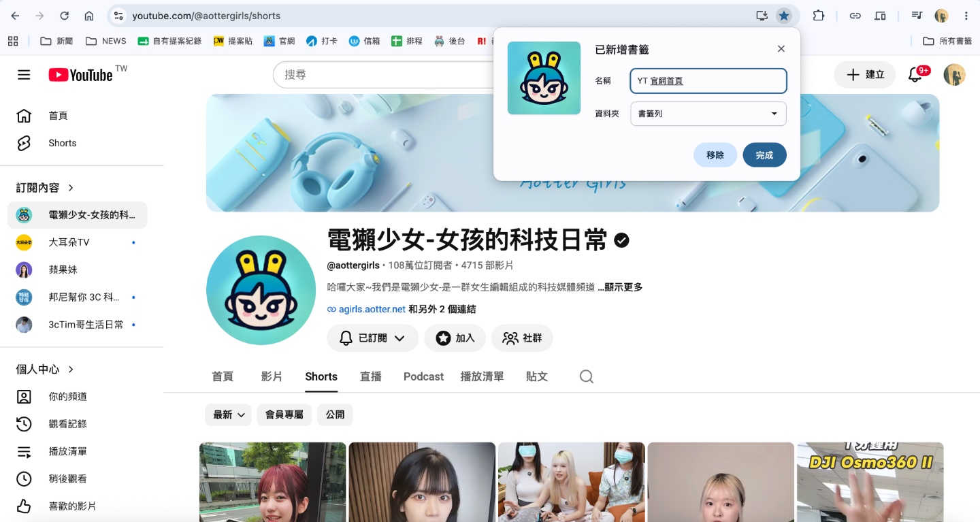Viewport: 980px width, 522px height.
Task: Edit the bookmark 名稱 field
Action: coord(708,80)
